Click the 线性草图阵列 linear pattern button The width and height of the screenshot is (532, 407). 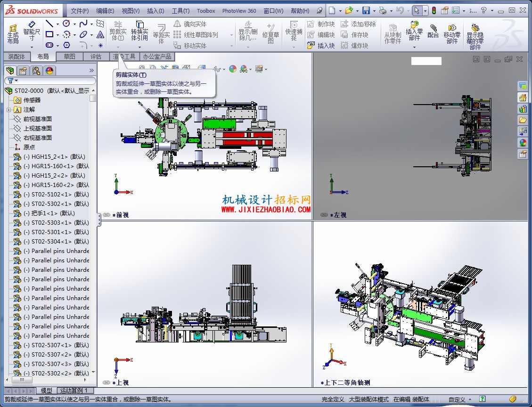[x=196, y=35]
